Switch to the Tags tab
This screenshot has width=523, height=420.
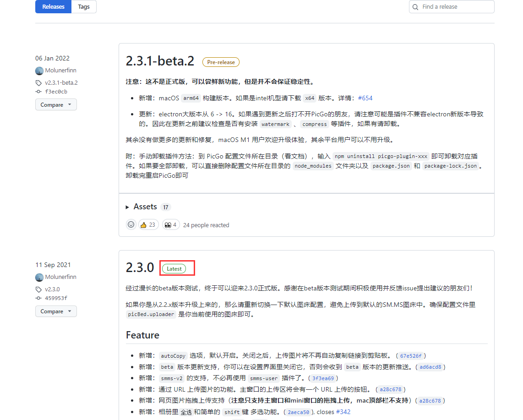[84, 7]
